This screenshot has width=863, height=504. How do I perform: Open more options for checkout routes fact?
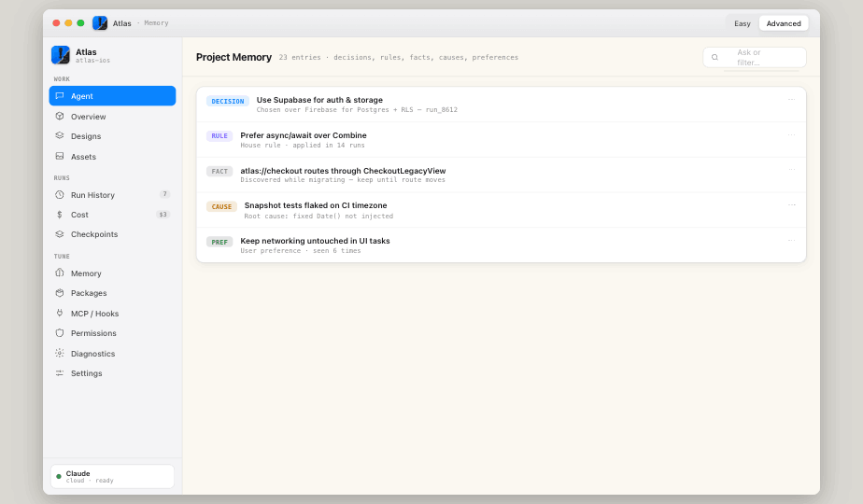(791, 170)
